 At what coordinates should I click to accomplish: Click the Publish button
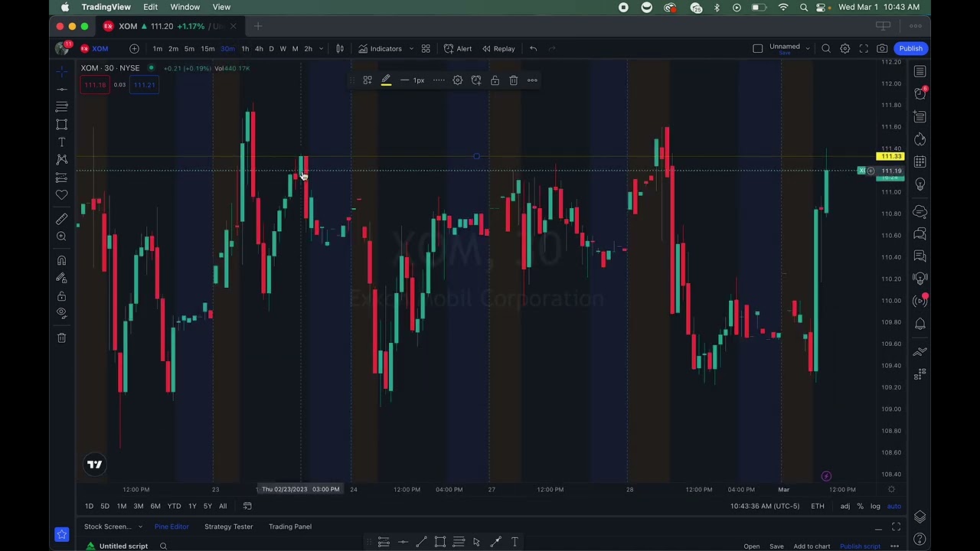(911, 49)
